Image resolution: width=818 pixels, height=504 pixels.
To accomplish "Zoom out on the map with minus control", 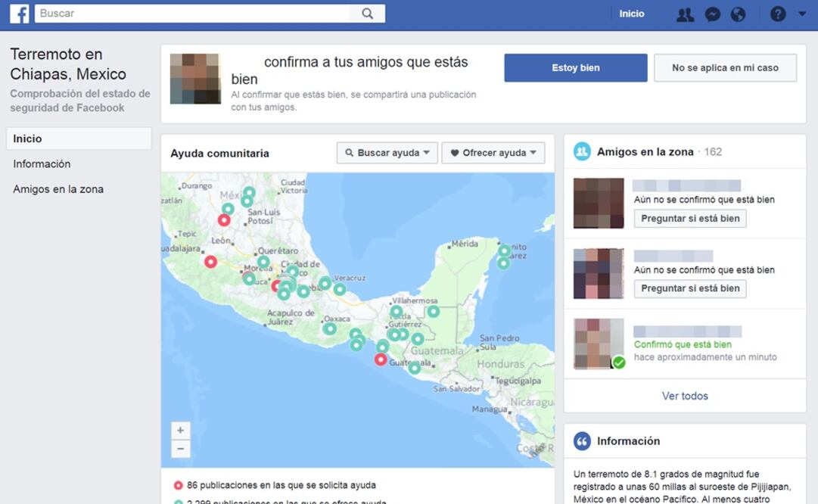I will [180, 449].
